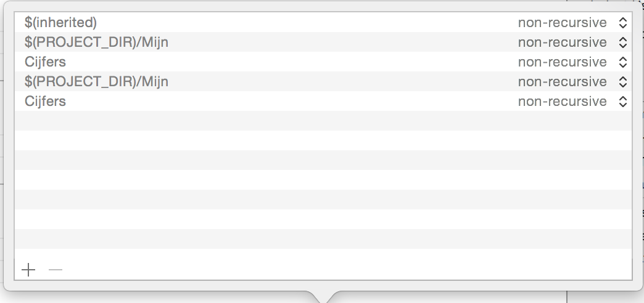Open non-recursive popup for first Cijfers entry
The height and width of the screenshot is (303, 644).
(562, 62)
